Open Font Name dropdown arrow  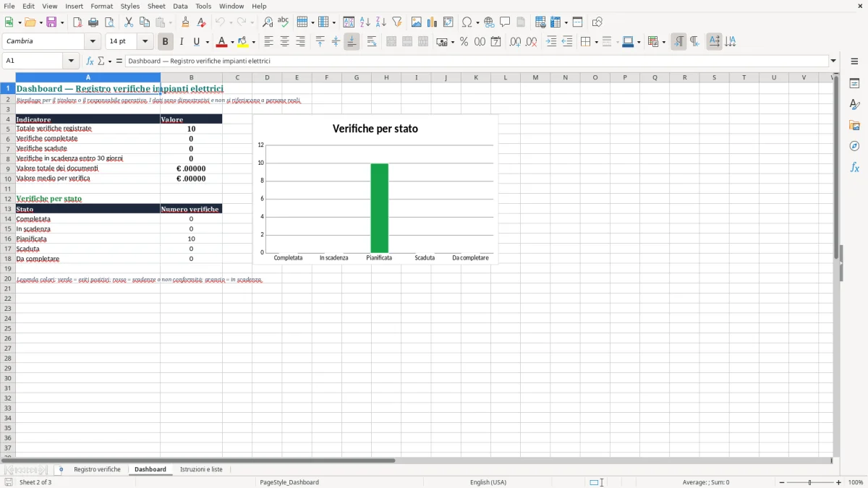[x=93, y=42]
